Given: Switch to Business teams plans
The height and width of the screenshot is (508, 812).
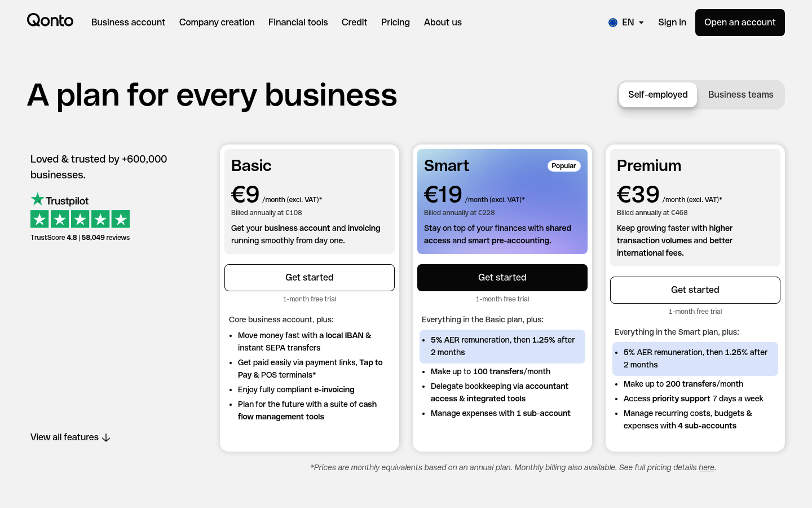Looking at the screenshot, I should [740, 95].
